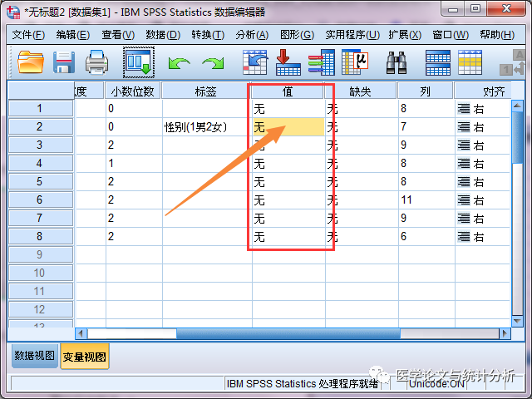532x399 pixels.
Task: Click the 缺失 column header
Action: [x=360, y=91]
